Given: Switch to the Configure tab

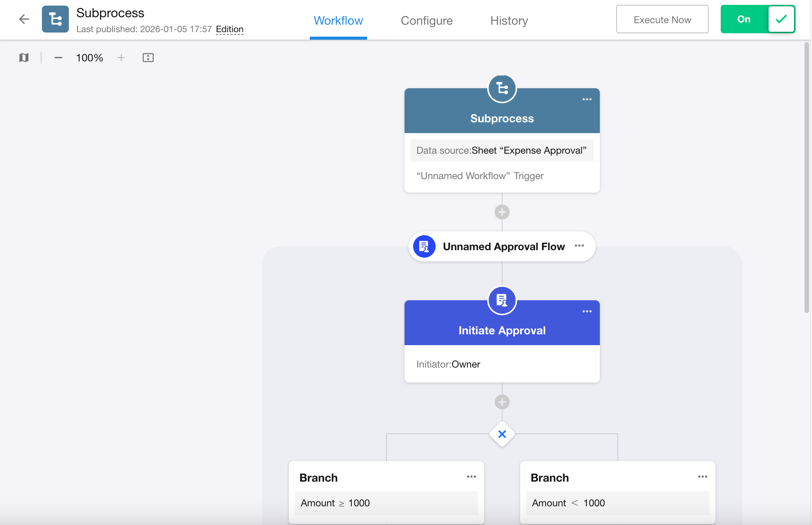Looking at the screenshot, I should coord(427,21).
